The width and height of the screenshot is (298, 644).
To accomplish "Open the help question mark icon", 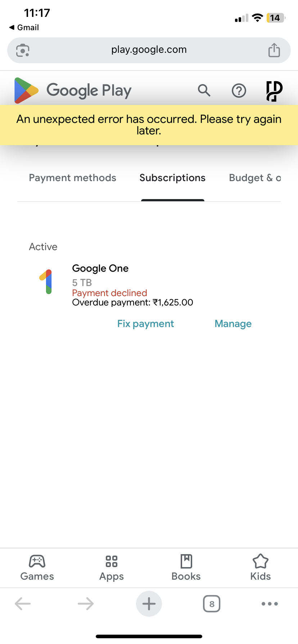I will pos(239,91).
